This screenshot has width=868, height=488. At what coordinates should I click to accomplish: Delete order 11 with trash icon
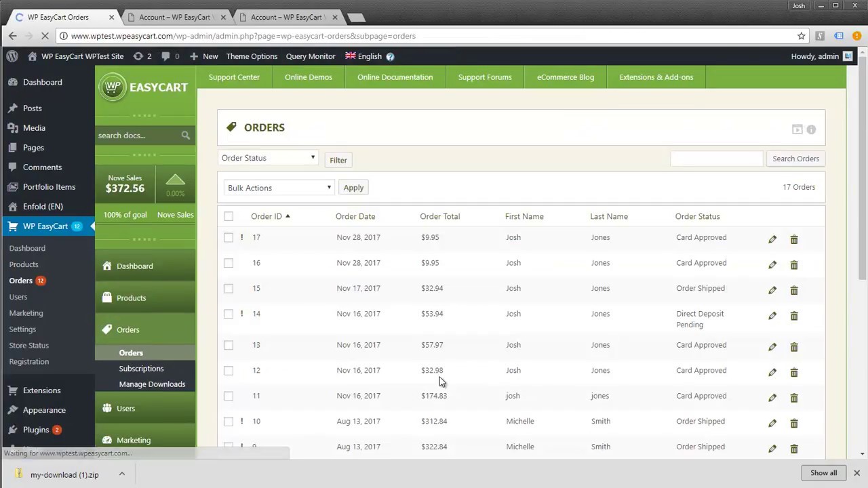click(794, 398)
